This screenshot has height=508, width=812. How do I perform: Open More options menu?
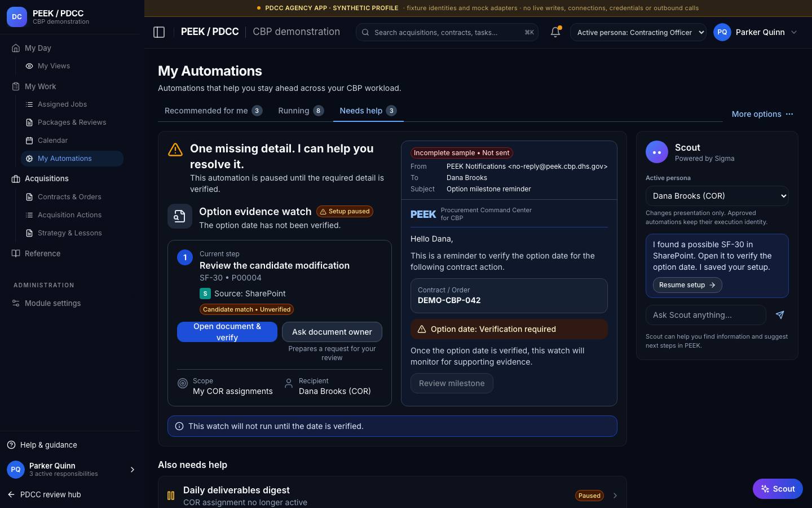[x=762, y=114]
